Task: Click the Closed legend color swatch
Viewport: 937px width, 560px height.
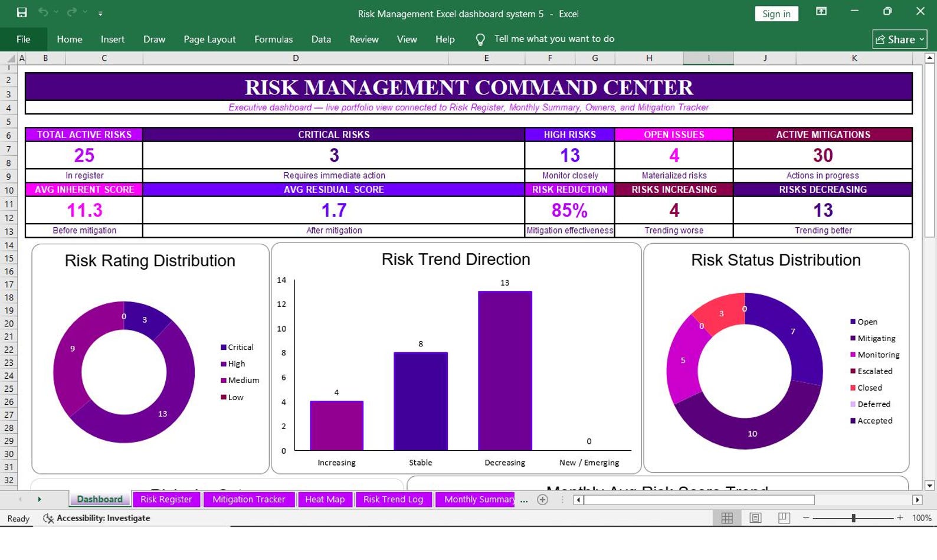Action: 853,388
